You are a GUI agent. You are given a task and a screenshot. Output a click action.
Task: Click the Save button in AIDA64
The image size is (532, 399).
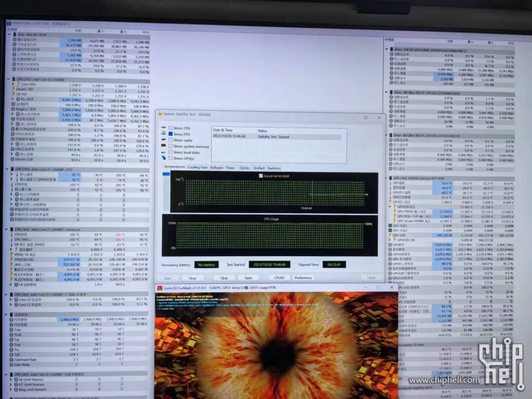pyautogui.click(x=249, y=278)
